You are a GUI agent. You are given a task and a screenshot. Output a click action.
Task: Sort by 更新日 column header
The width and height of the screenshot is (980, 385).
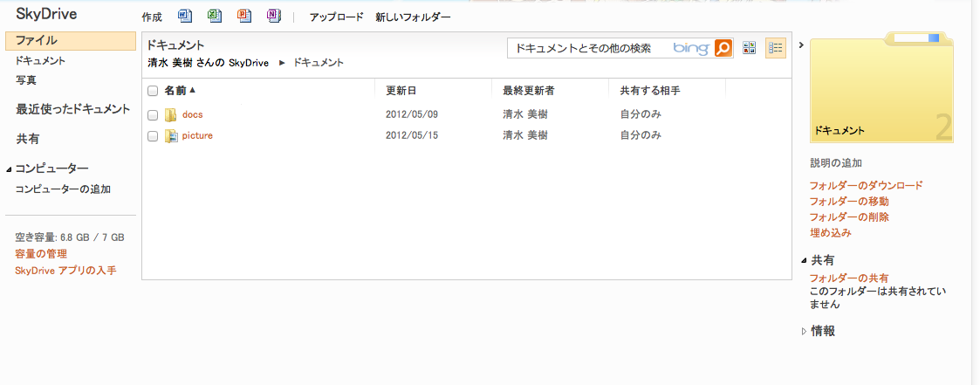click(x=401, y=92)
